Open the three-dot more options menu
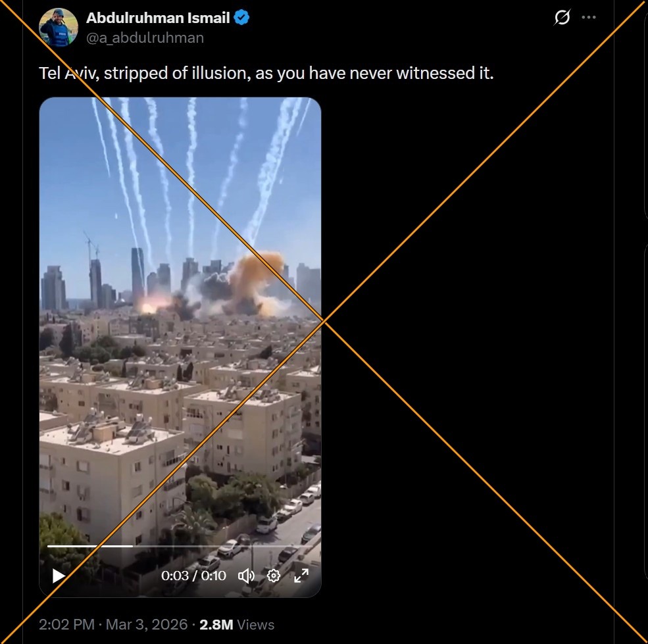 pyautogui.click(x=589, y=17)
